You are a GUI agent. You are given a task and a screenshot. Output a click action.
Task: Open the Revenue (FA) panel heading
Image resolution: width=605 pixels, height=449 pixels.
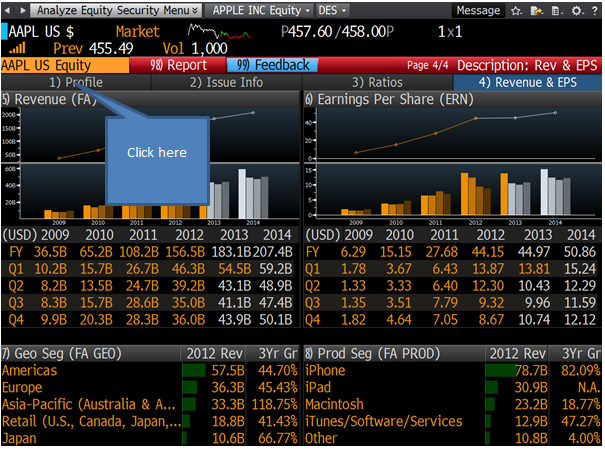click(x=51, y=99)
